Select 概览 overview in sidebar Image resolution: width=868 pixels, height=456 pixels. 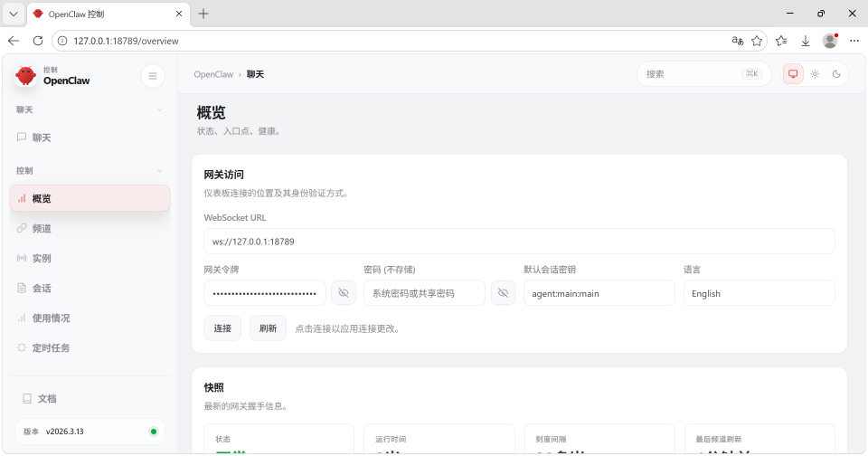[90, 198]
